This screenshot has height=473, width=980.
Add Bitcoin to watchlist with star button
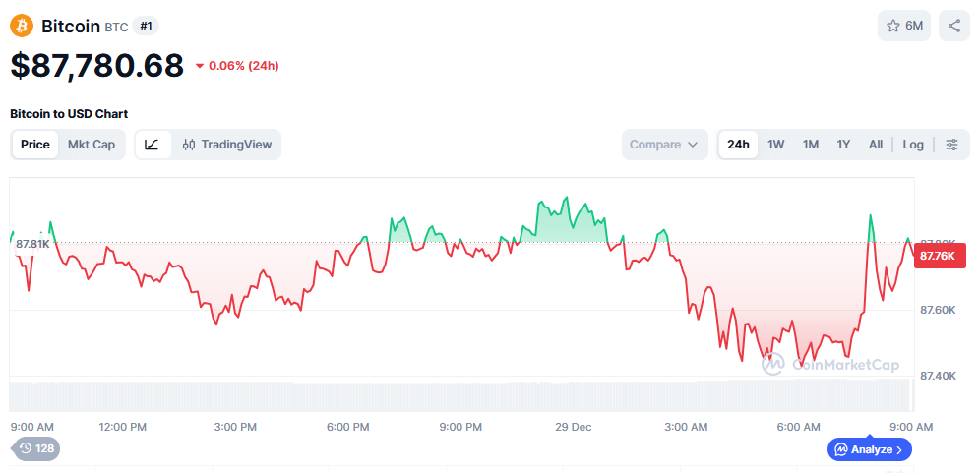[x=903, y=26]
